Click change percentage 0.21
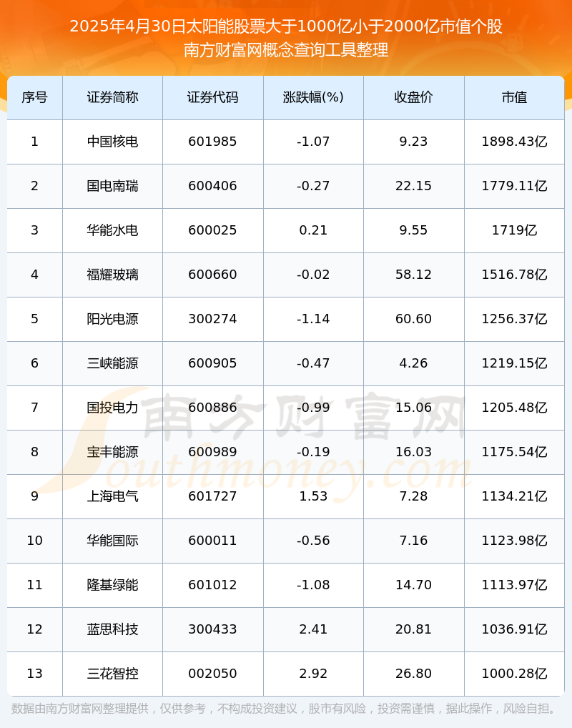This screenshot has height=728, width=572. coord(313,230)
